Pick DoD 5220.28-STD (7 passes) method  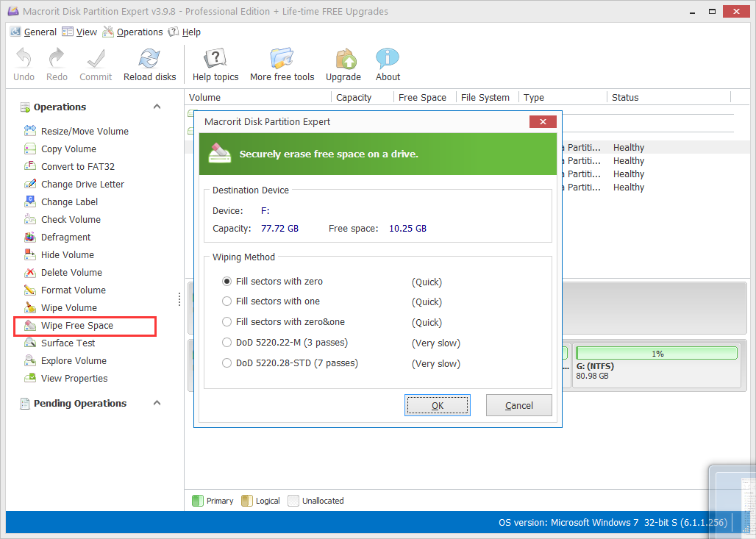[x=227, y=363]
